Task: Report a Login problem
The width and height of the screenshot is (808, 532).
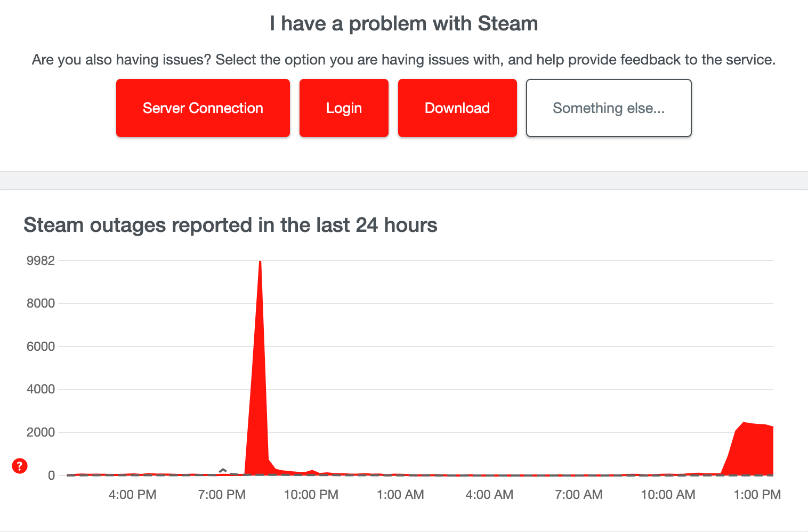Action: coord(344,108)
